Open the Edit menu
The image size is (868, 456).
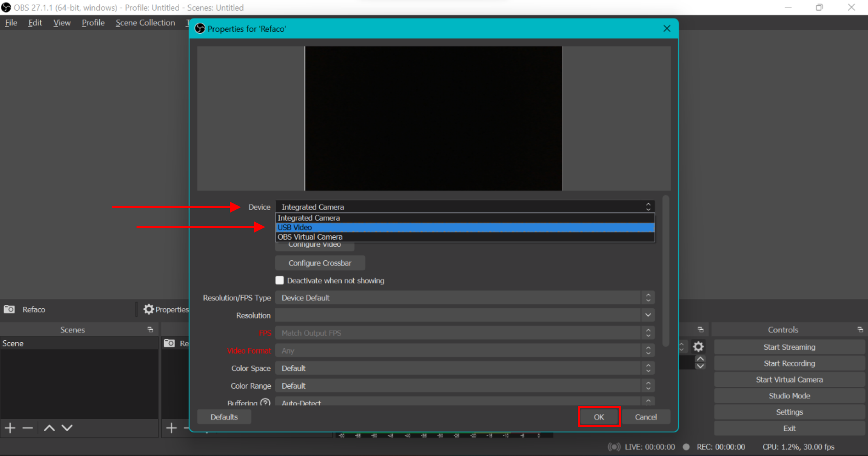[35, 23]
